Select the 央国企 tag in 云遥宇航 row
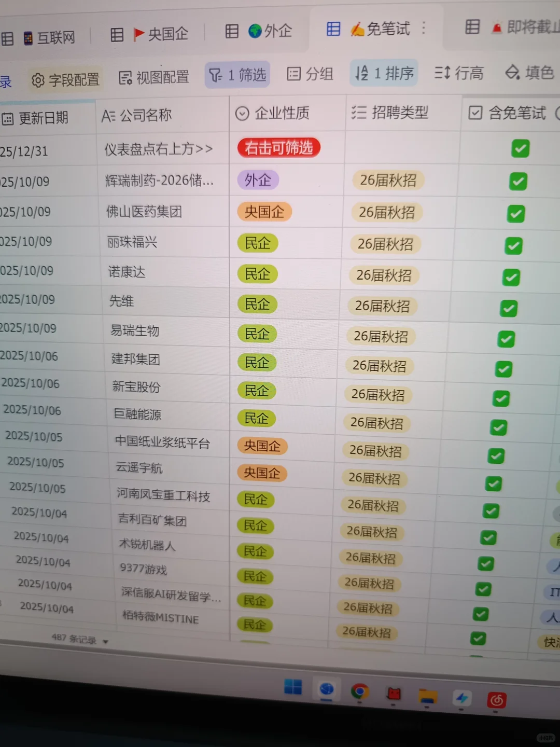The height and width of the screenshot is (747, 560). point(262,473)
